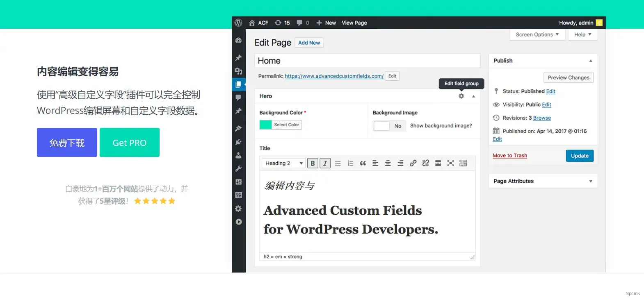Click the Preview Changes button
The image size is (644, 300).
[569, 77]
